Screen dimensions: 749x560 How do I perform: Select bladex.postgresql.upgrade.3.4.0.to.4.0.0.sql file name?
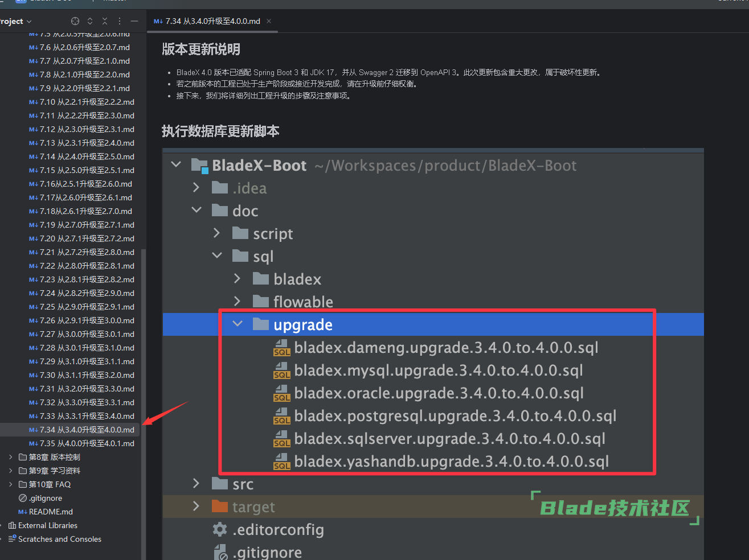point(455,416)
